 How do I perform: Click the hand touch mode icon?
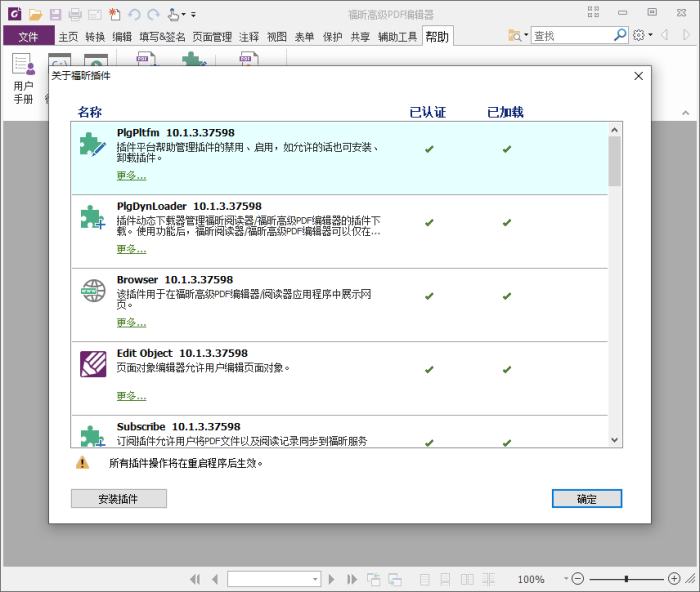pos(174,15)
